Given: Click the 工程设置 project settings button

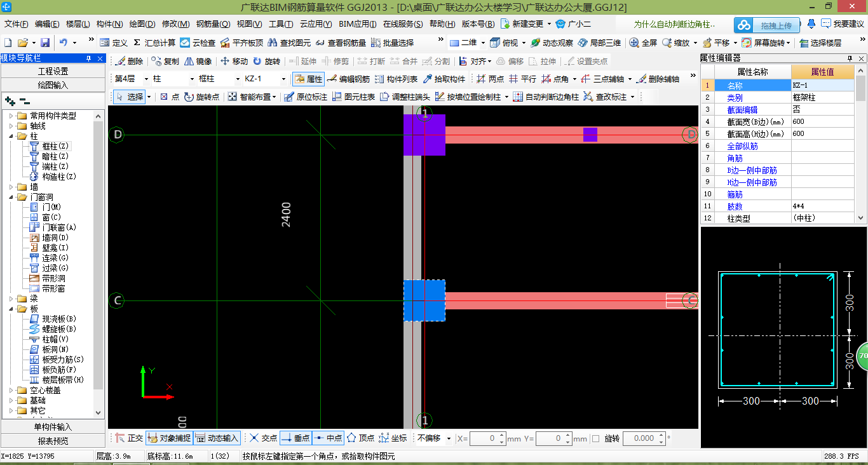Looking at the screenshot, I should coord(53,71).
